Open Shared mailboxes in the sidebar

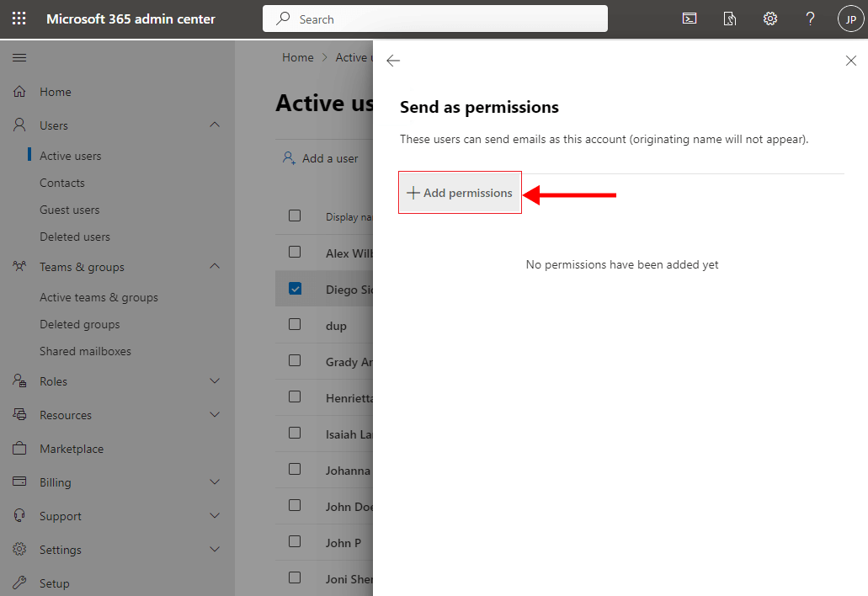tap(85, 351)
